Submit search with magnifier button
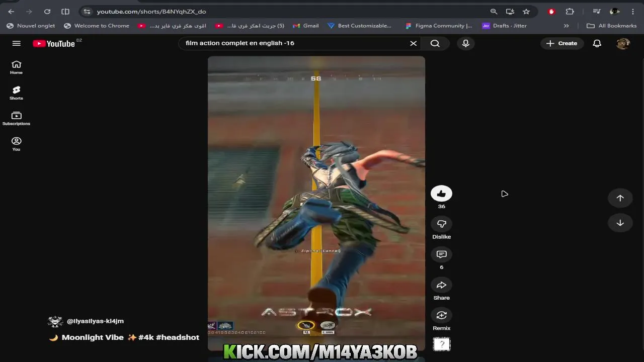644x362 pixels. (435, 43)
